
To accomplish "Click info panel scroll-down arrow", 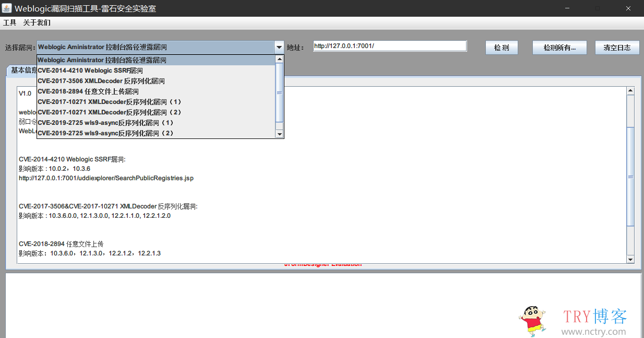I will pos(630,259).
